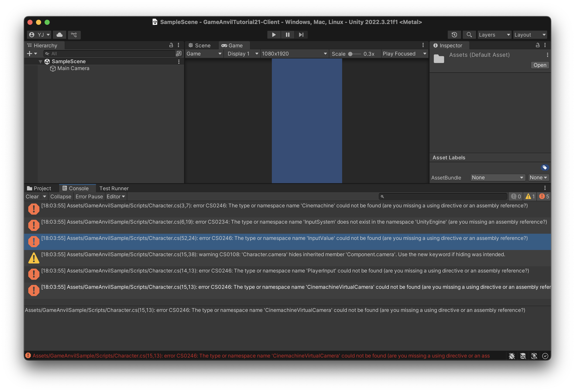Toggle Error Pause in the Console

(89, 197)
